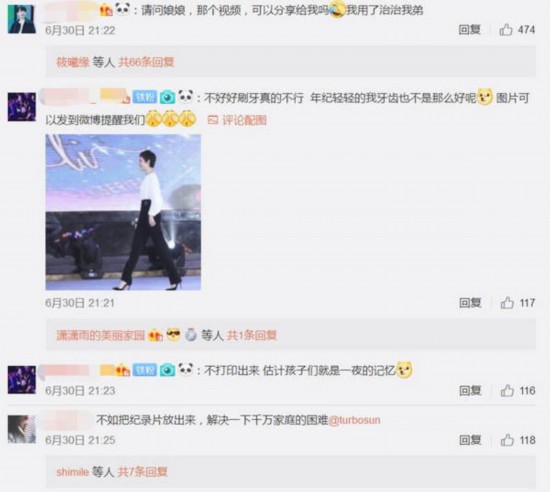Open the top commenter's avatar
Screen dimensions: 550x492
[x=22, y=19]
